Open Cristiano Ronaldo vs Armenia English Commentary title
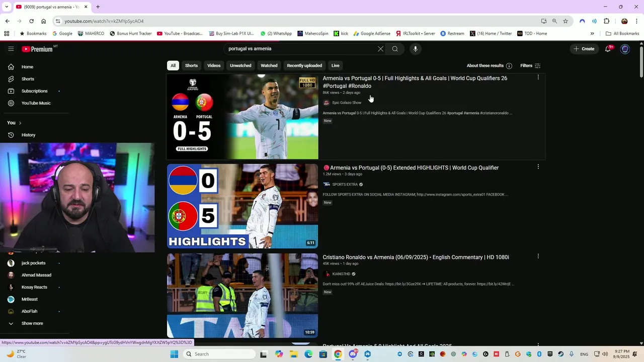Viewport: 644px width, 362px height. click(x=416, y=257)
